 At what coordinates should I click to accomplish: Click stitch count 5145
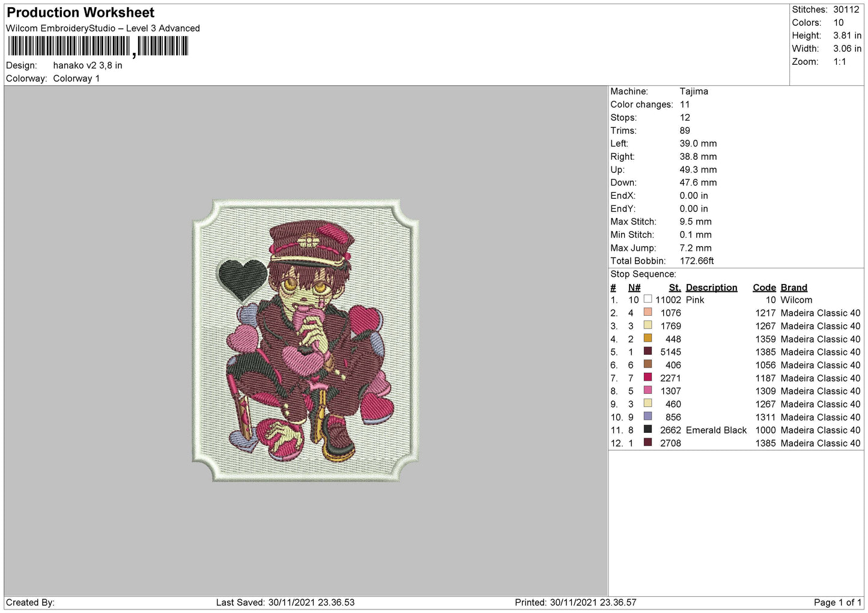(670, 352)
